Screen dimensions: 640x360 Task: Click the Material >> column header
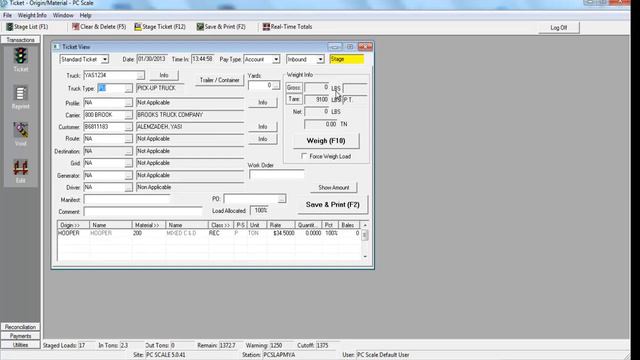pos(149,225)
